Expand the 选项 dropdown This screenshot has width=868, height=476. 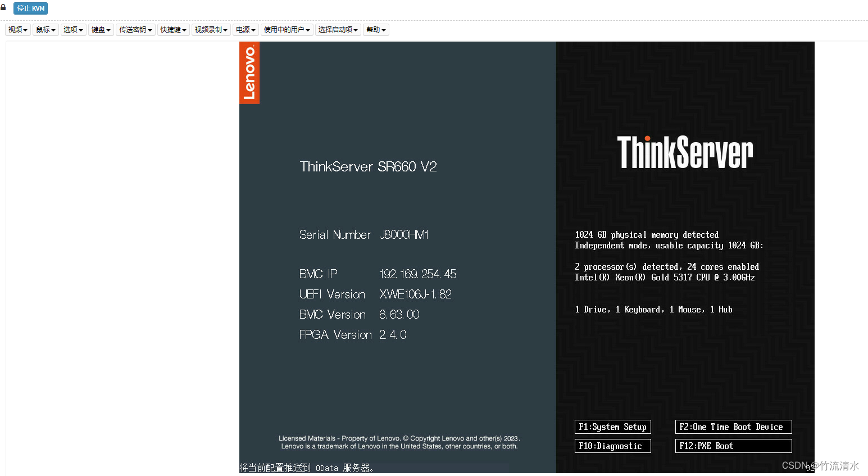[73, 30]
